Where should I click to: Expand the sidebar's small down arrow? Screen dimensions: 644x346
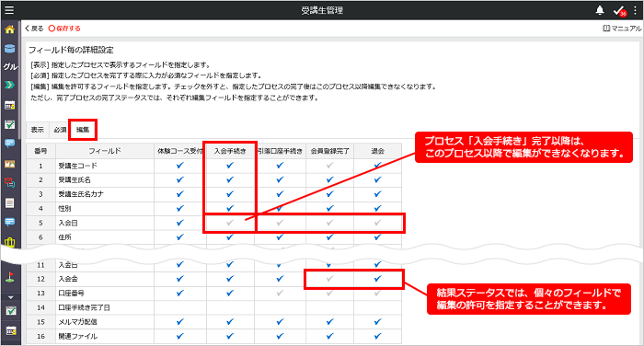pos(11,297)
